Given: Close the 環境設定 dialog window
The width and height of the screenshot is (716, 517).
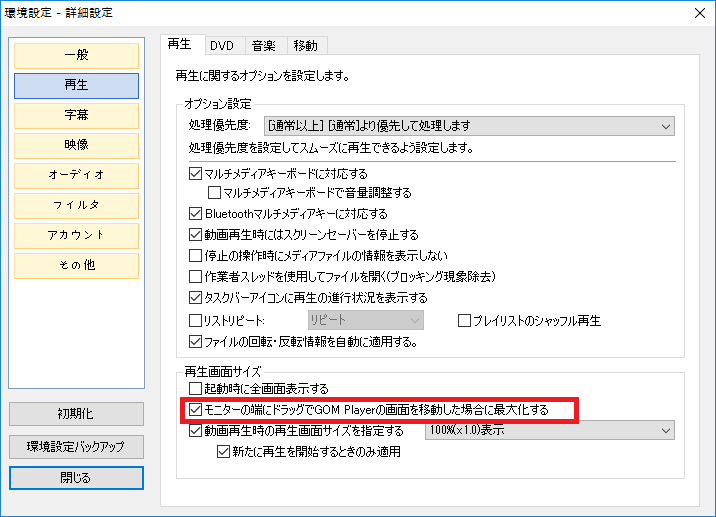Looking at the screenshot, I should click(x=698, y=13).
